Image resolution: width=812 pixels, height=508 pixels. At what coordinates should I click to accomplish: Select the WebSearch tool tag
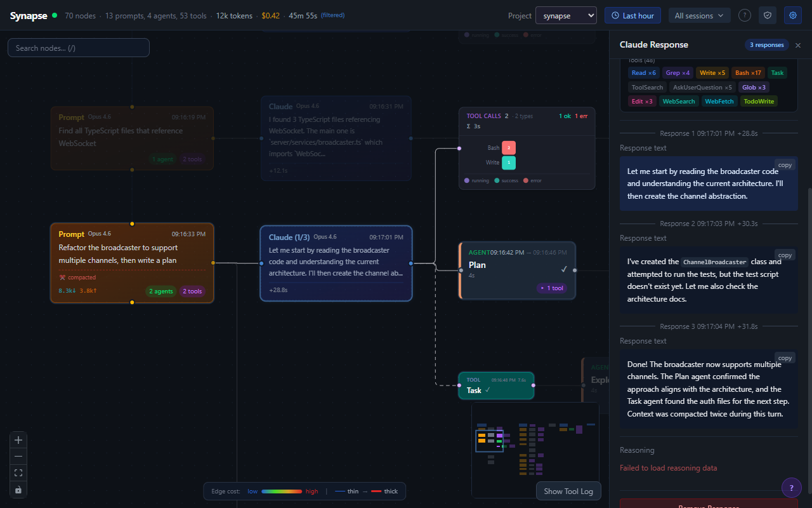coord(679,101)
